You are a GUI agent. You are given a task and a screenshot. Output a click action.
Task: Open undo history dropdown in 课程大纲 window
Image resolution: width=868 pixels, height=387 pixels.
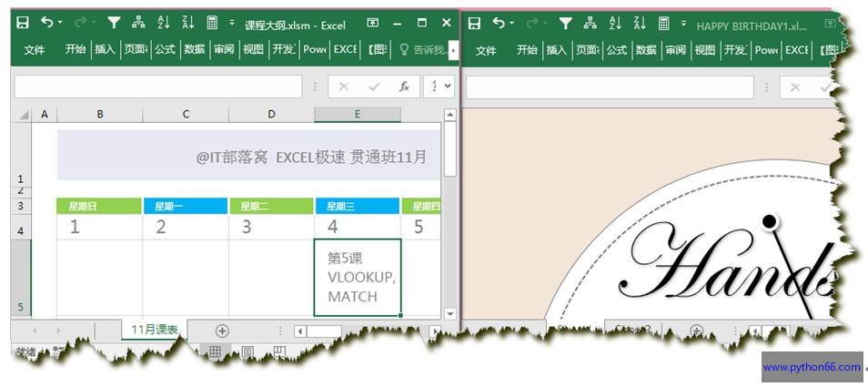pos(60,23)
